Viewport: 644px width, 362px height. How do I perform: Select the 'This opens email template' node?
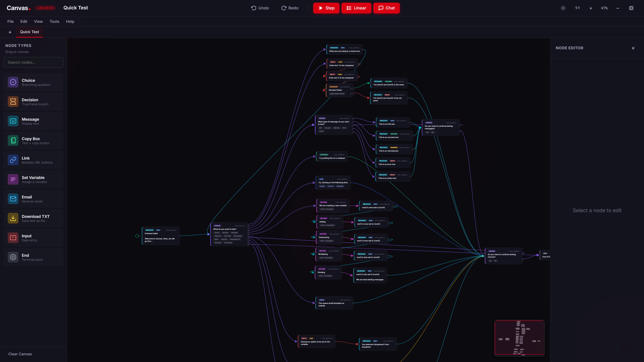334,303
